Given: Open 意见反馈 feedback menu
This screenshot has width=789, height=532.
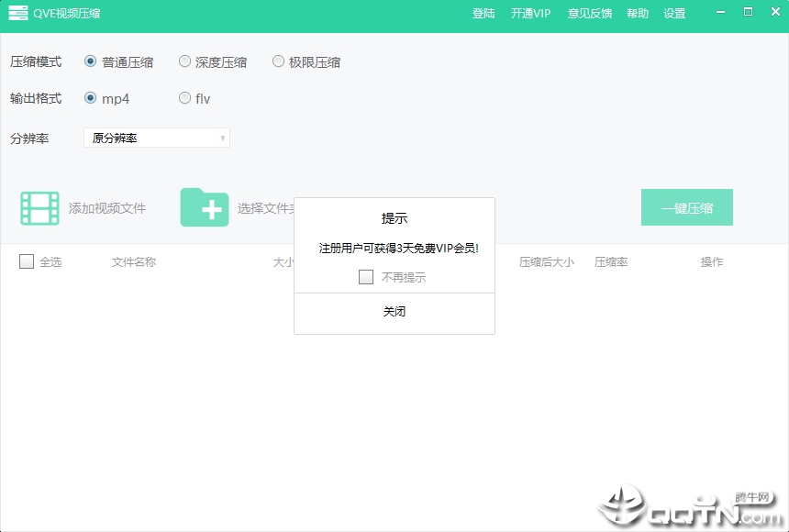Looking at the screenshot, I should pos(590,14).
